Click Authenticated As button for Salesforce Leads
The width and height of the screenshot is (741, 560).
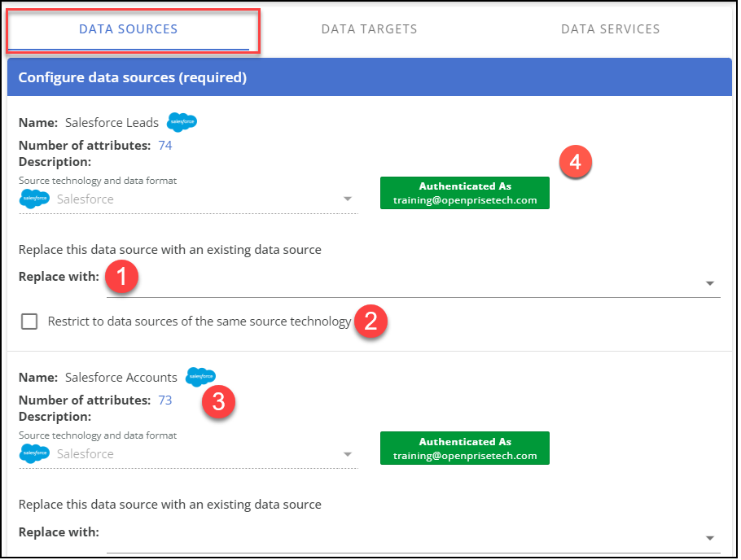[x=464, y=193]
